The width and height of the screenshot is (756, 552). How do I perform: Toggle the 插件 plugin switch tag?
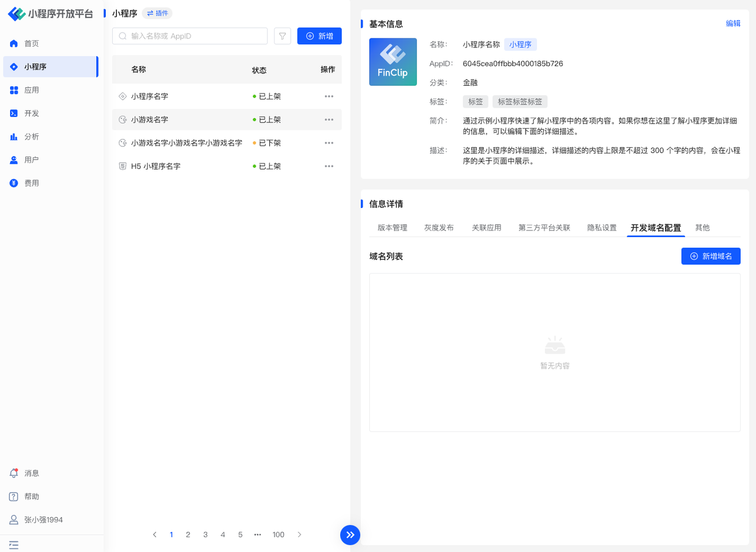[157, 13]
